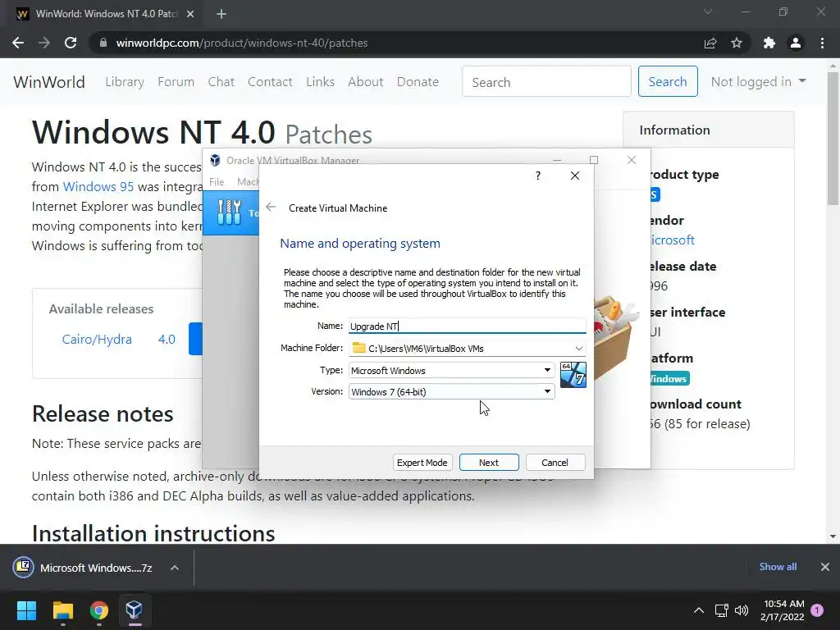
Task: Click the yellow folder icon in Machine Folder
Action: click(x=359, y=348)
